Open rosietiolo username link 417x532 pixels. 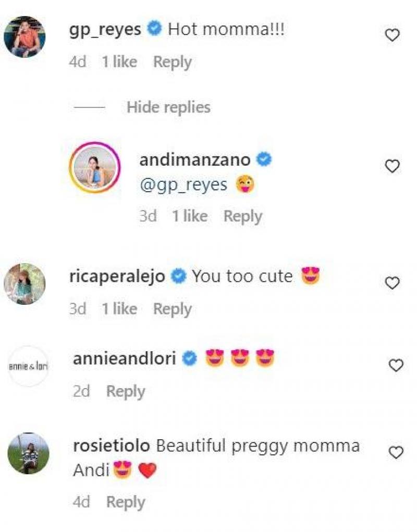112,446
